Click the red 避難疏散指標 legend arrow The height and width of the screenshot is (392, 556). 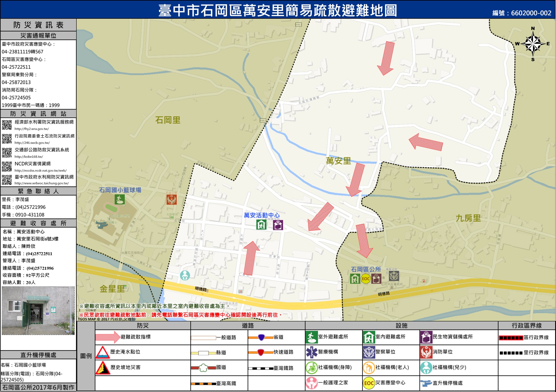pyautogui.click(x=107, y=337)
